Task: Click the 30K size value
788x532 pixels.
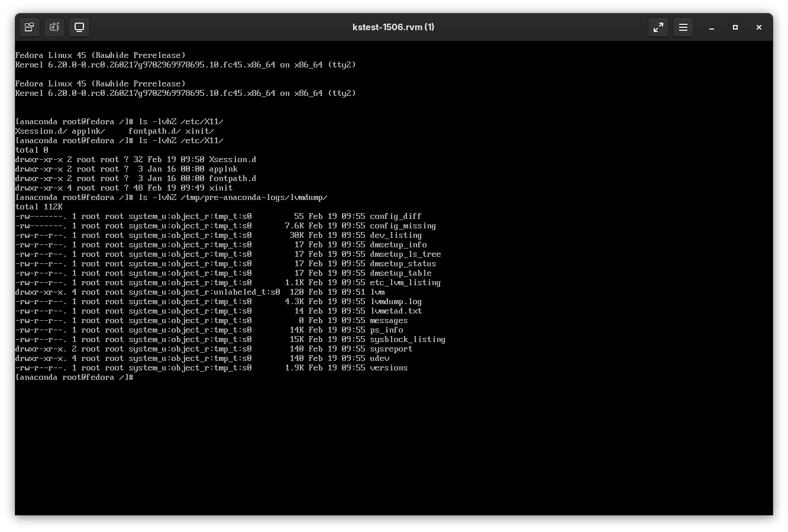Action: coord(296,236)
